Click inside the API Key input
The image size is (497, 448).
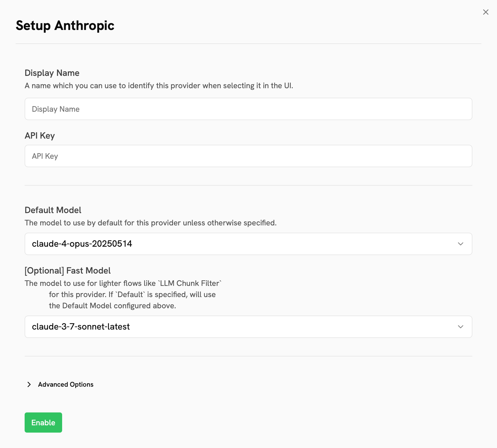(248, 156)
